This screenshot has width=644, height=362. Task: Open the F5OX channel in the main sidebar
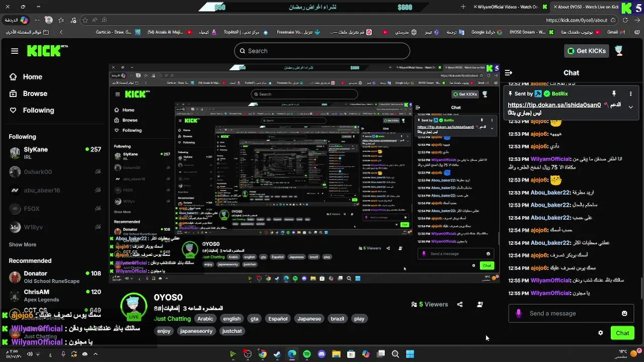[55, 209]
